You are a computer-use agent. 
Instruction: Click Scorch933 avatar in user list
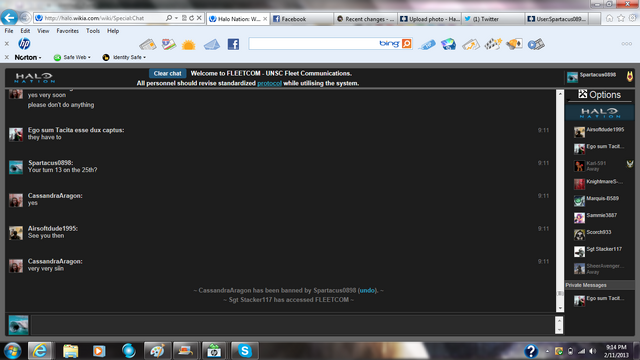point(579,234)
